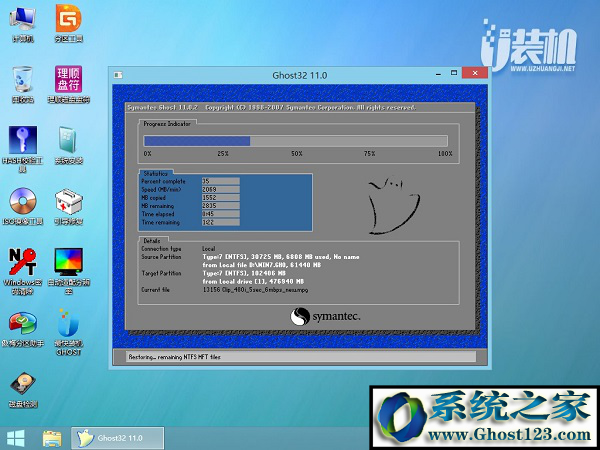Image resolution: width=600 pixels, height=450 pixels.
Task: Click the Current file name text
Action: click(255, 290)
